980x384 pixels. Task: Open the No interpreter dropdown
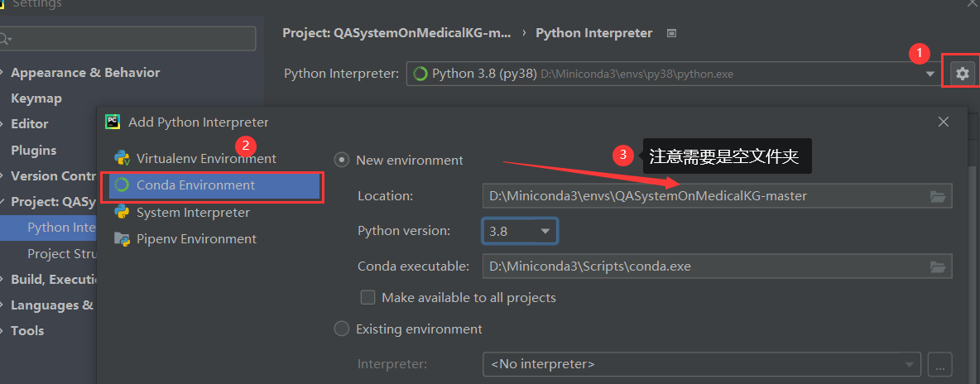(x=701, y=363)
